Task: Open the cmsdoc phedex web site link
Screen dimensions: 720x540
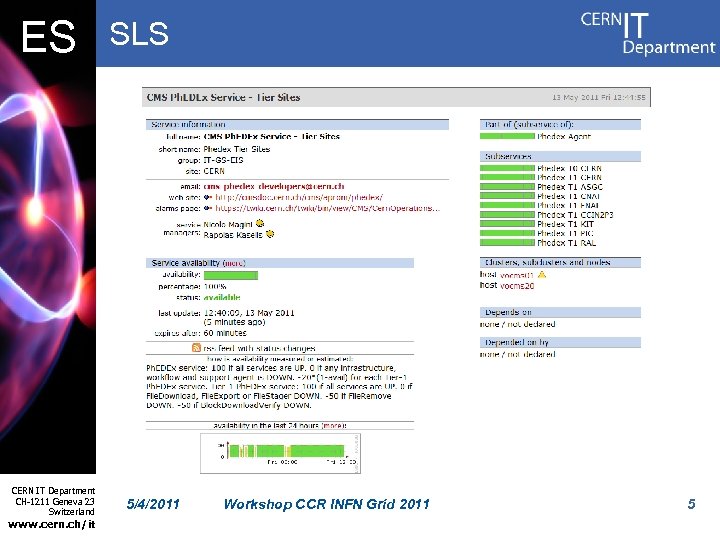Action: coord(299,197)
